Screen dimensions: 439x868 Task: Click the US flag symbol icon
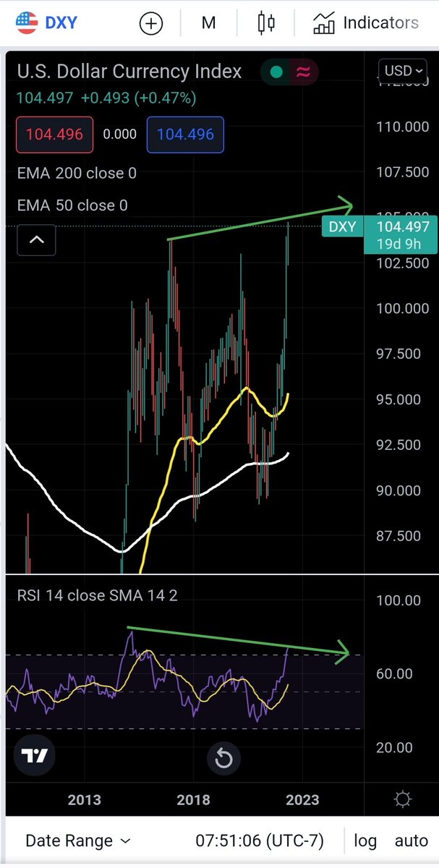27,23
